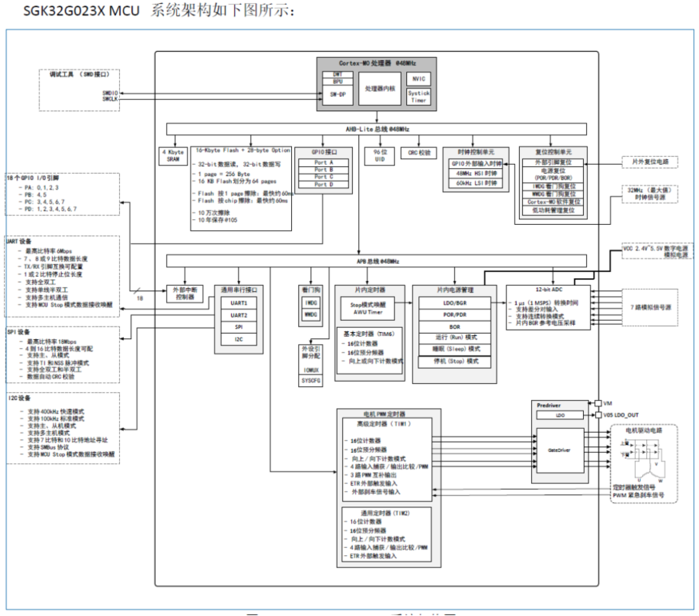Click the 片内电源管理 title

(x=455, y=290)
